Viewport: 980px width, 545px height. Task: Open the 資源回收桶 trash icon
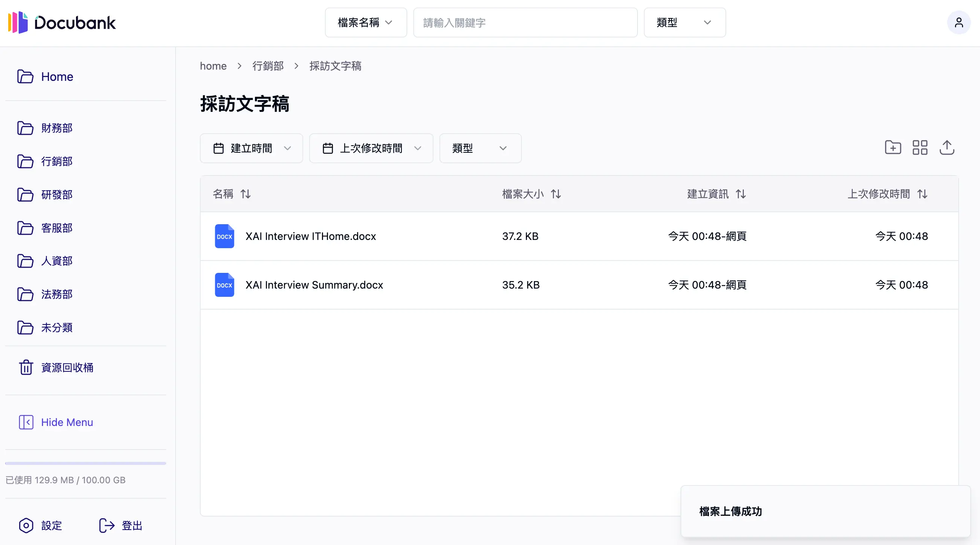tap(26, 367)
